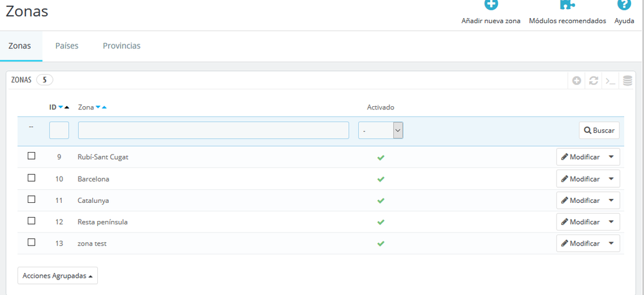Toggle activated checkmark for Barcelona
The image size is (644, 295).
pos(381,179)
